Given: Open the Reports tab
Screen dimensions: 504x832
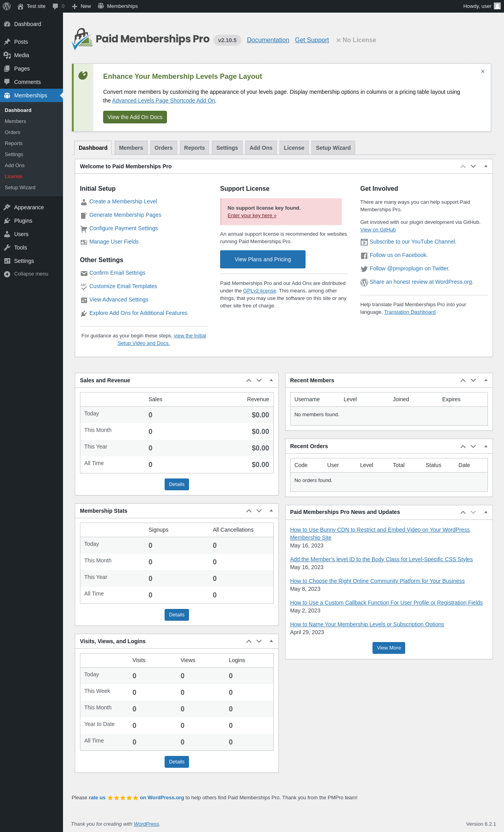Looking at the screenshot, I should click(195, 148).
